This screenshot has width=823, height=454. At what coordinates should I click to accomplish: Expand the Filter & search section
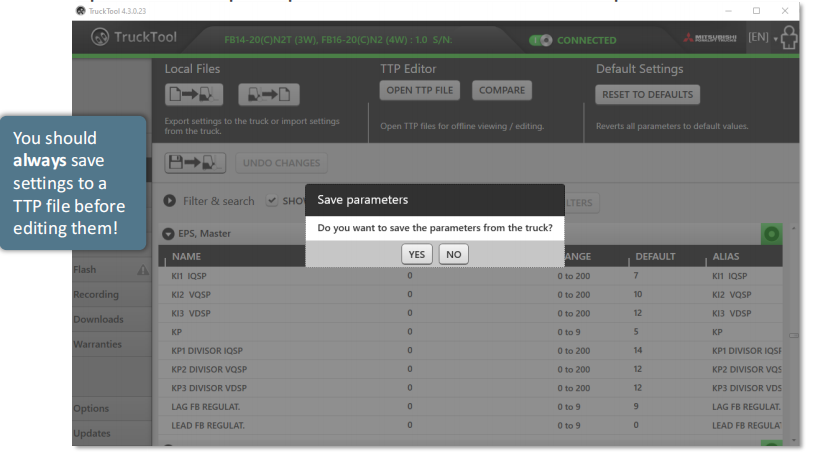tap(169, 201)
